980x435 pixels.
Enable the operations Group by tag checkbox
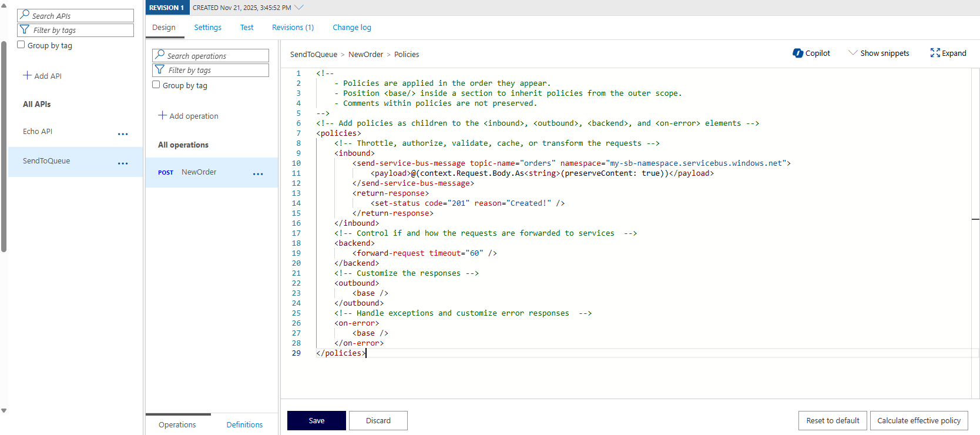[x=156, y=85]
